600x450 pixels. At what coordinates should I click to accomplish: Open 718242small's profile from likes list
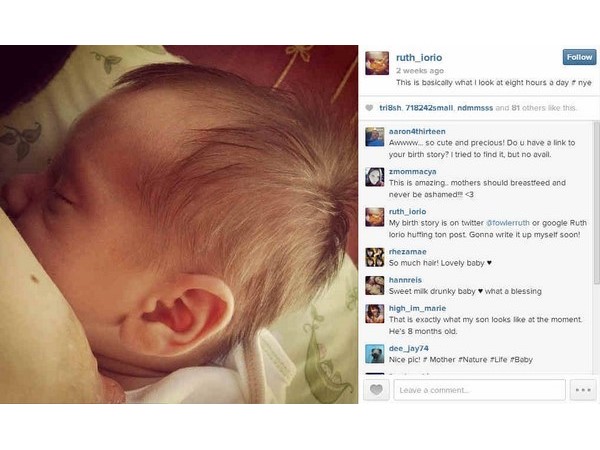pyautogui.click(x=429, y=108)
